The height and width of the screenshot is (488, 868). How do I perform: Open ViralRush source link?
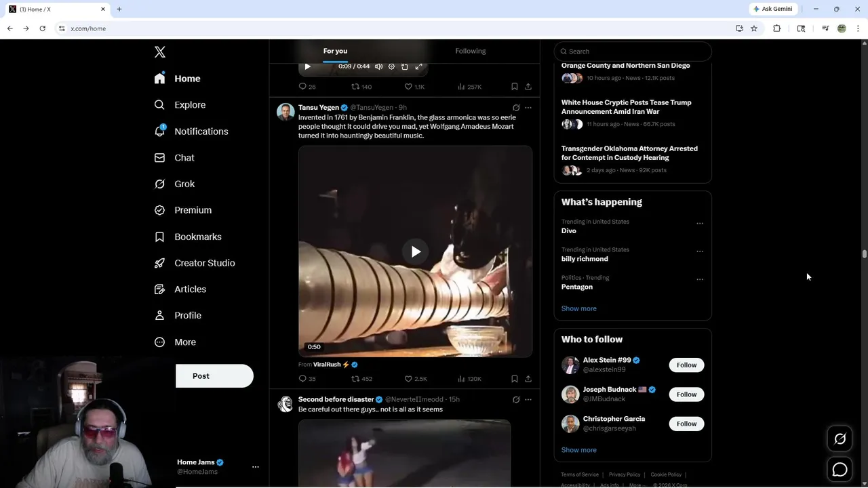[335, 365]
